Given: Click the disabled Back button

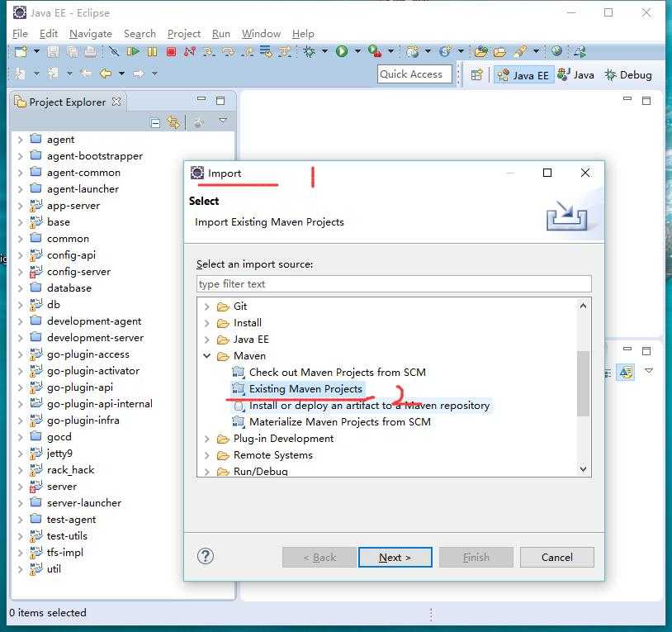Looking at the screenshot, I should pos(319,557).
